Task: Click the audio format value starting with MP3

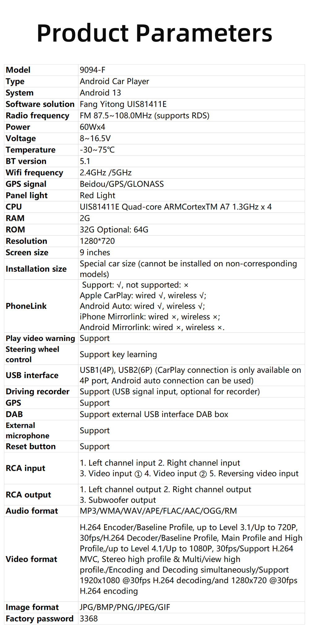Action: click(x=158, y=511)
